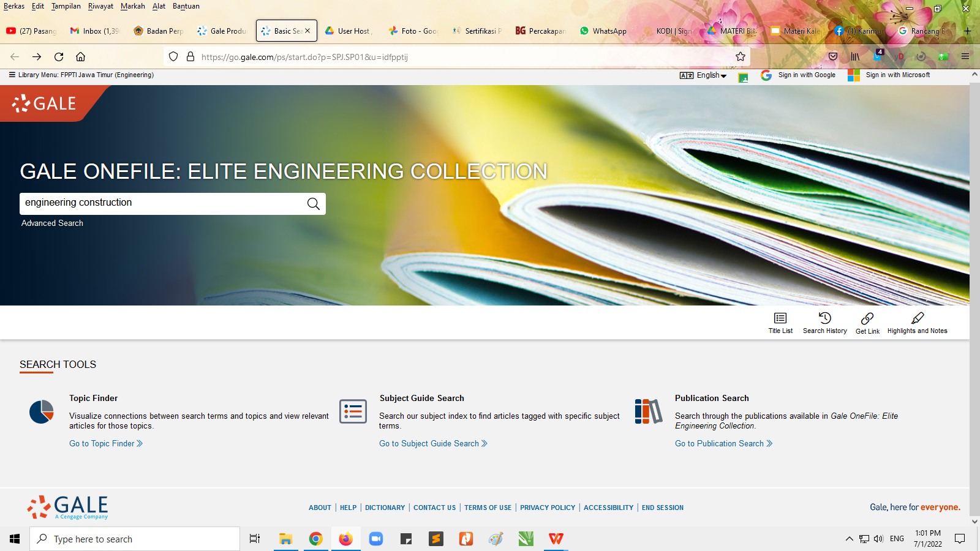Open the Edit menu
Screen dimensions: 980x551
click(x=38, y=6)
